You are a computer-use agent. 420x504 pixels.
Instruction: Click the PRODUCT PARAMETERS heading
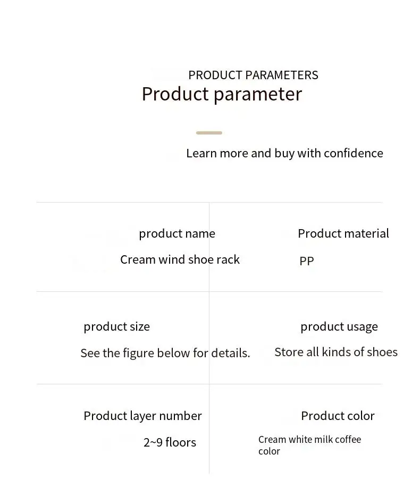pos(253,75)
